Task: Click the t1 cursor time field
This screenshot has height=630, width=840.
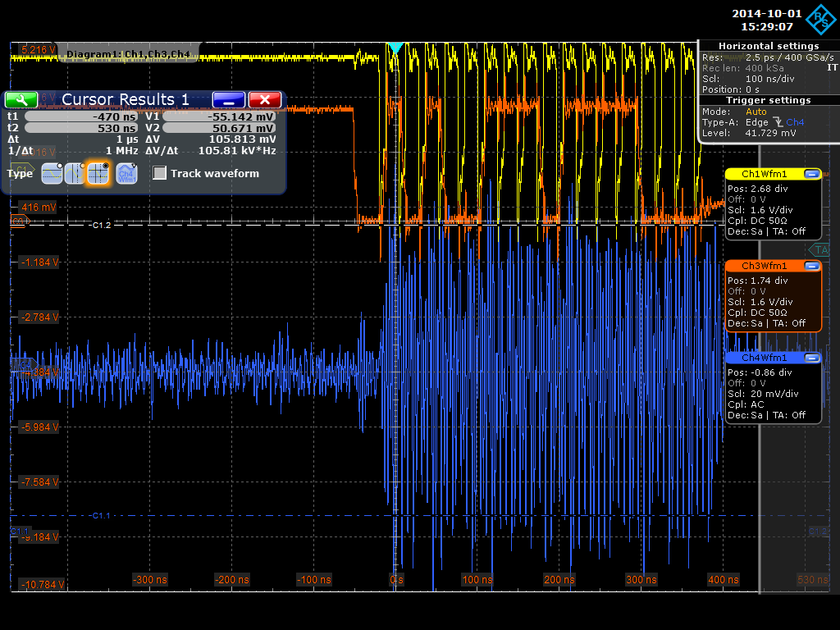Action: point(82,116)
